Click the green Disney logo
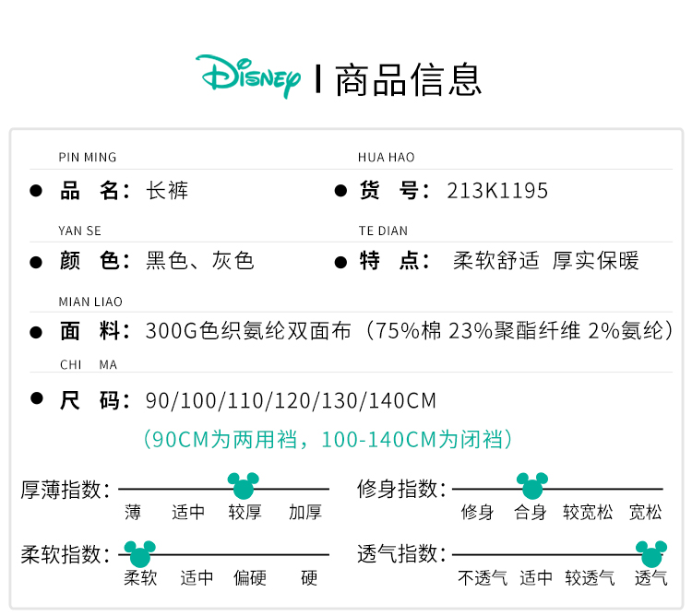Screen dimensions: 692x616 pyautogui.click(x=247, y=77)
